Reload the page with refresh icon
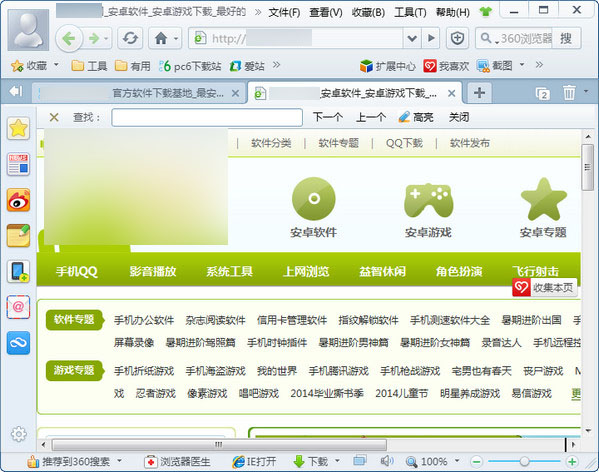 tap(130, 38)
